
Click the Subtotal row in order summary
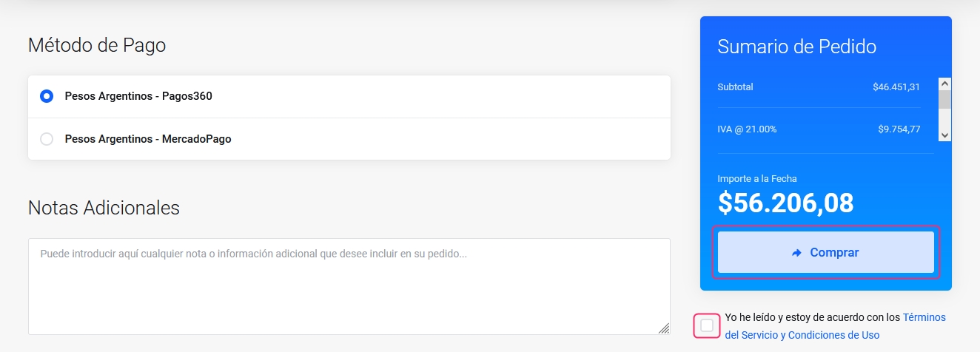(x=819, y=87)
